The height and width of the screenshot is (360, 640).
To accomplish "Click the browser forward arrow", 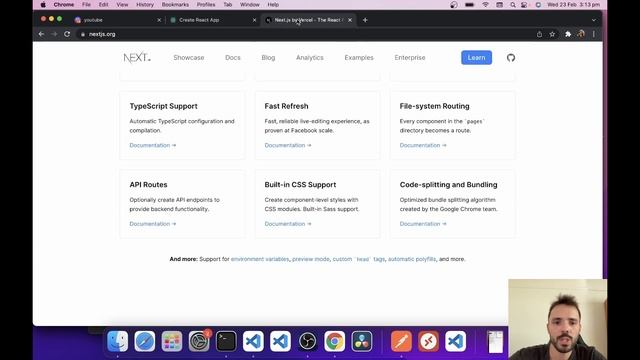I will point(54,34).
